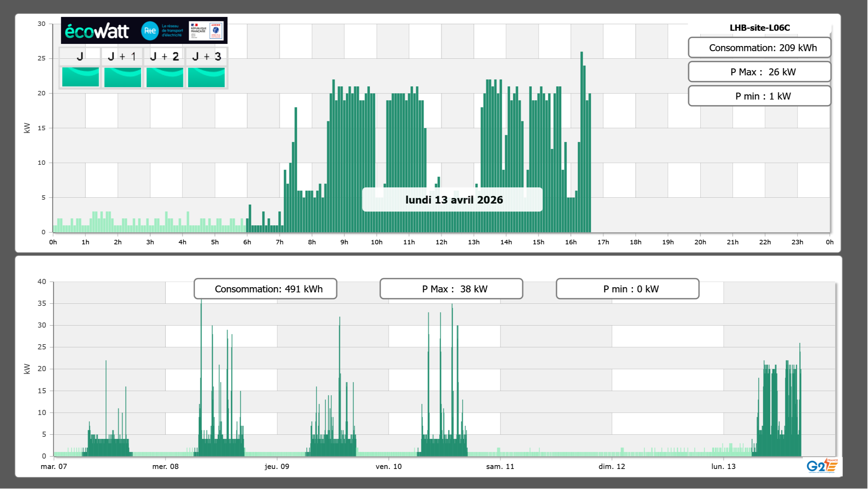Click the green signal icon under J + 1
This screenshot has width=868, height=489.
(123, 77)
